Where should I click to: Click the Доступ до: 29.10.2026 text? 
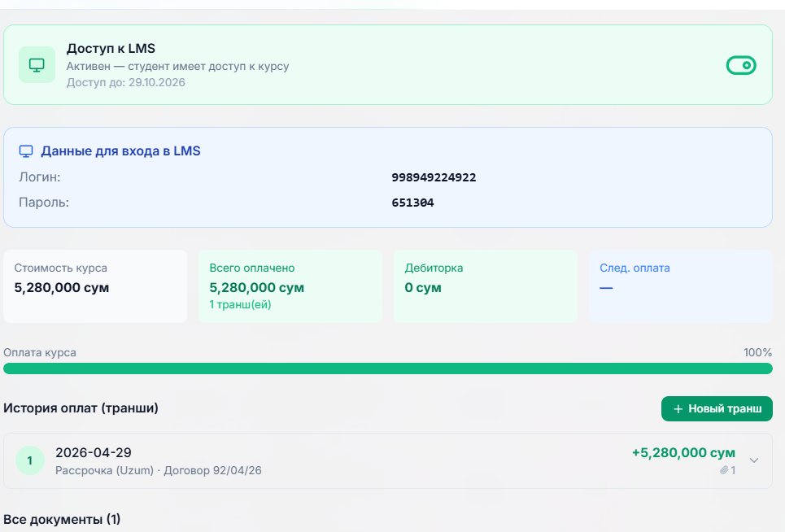(125, 83)
